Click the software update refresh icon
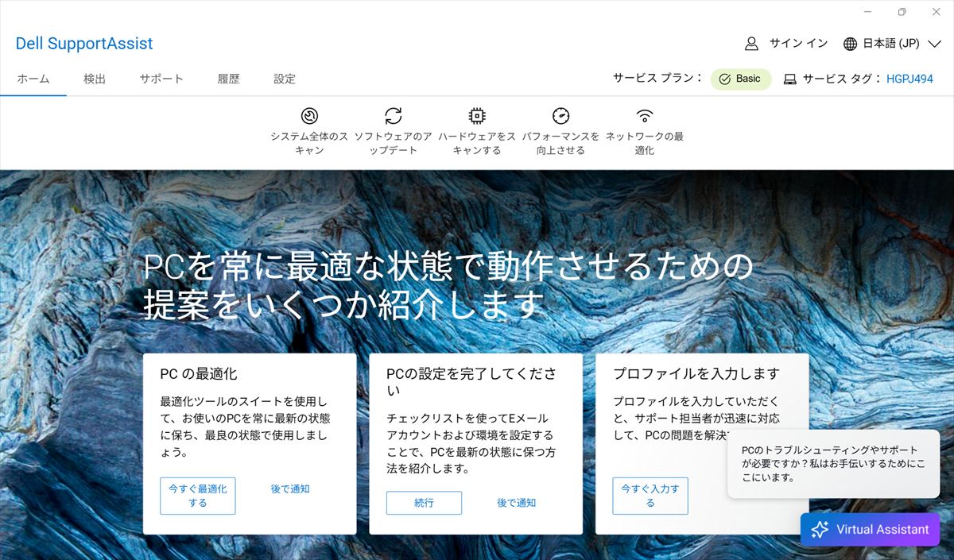The height and width of the screenshot is (560, 954). click(x=394, y=116)
